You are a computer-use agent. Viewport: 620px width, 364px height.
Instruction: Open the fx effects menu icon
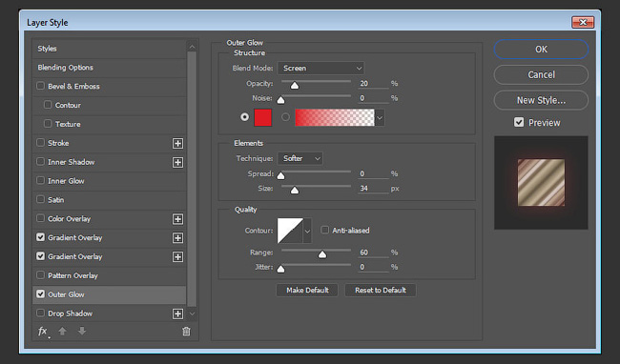click(43, 332)
